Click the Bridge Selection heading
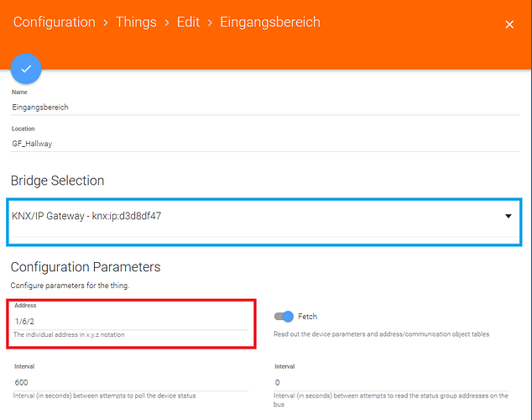 [57, 181]
